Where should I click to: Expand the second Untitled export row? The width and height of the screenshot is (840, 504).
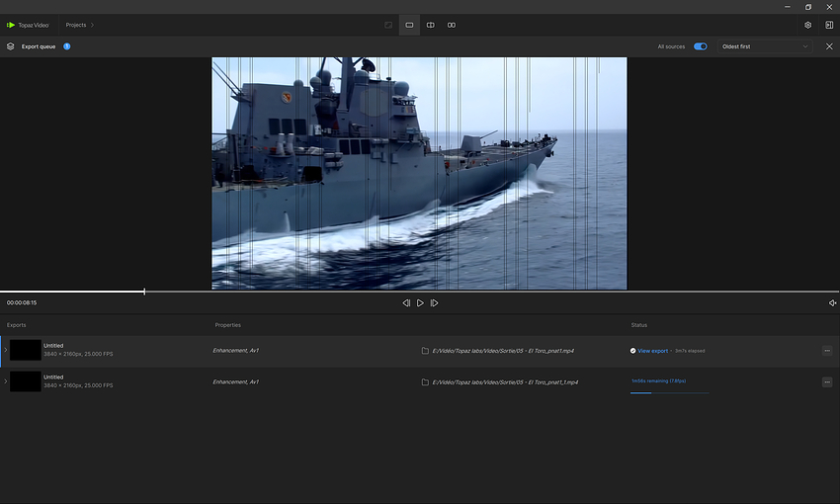point(5,381)
